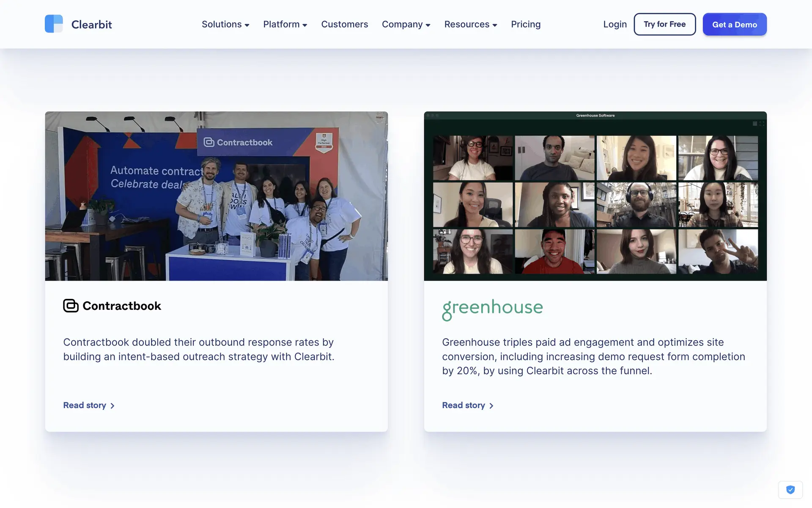Click the Clearbit logo icon
This screenshot has height=508, width=812.
coord(54,24)
